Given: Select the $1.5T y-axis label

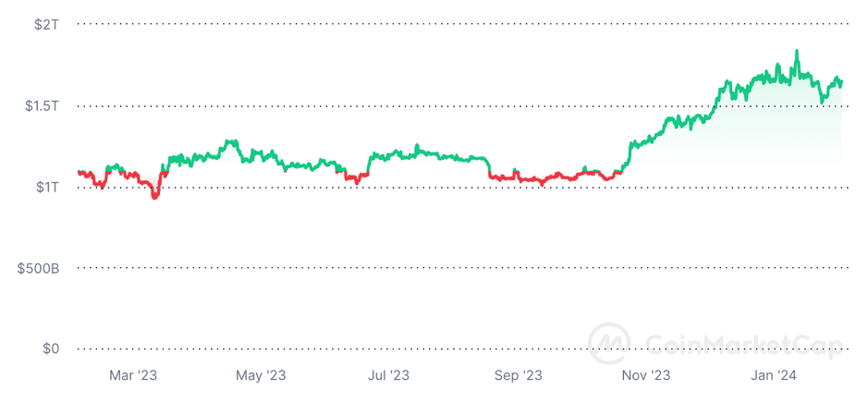Looking at the screenshot, I should click(x=43, y=105).
